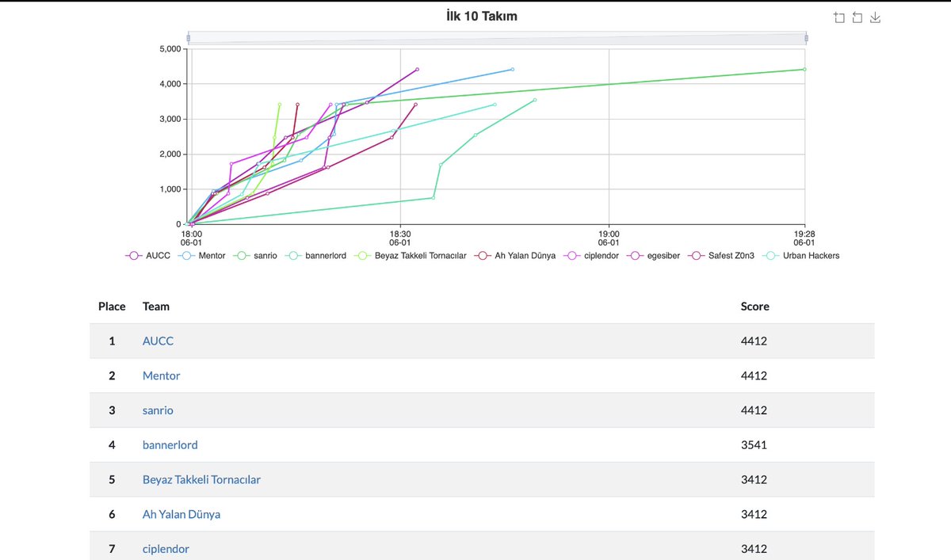This screenshot has height=560, width=951.
Task: Click the Team column header
Action: [x=156, y=306]
